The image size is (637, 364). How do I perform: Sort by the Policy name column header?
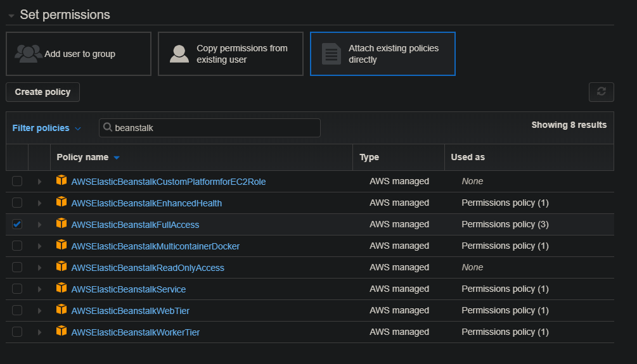click(x=82, y=157)
